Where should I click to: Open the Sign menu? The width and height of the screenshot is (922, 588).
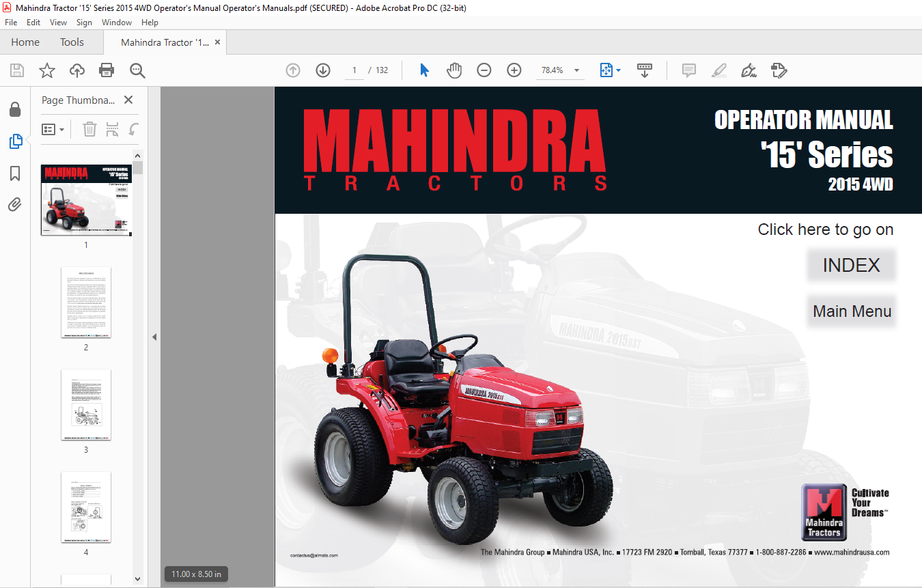point(84,23)
